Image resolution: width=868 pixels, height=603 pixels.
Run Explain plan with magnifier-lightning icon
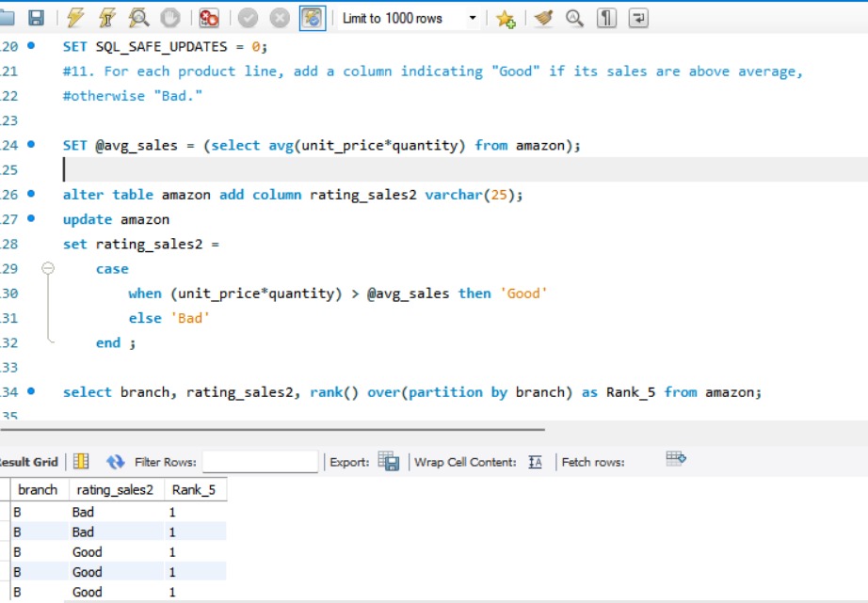pos(138,18)
